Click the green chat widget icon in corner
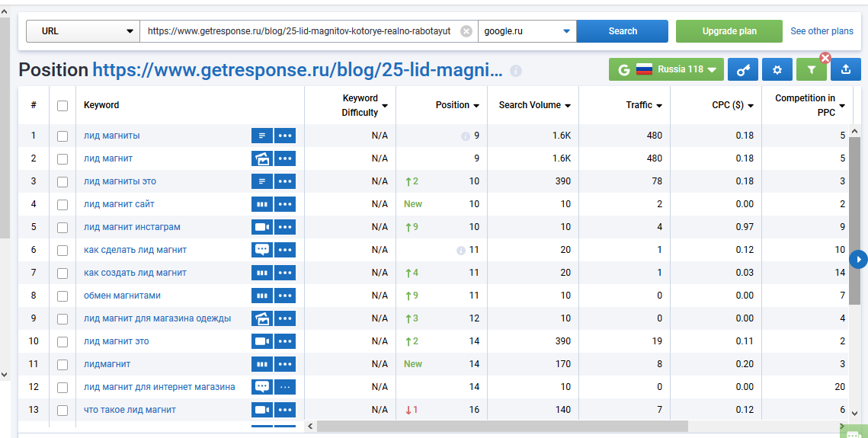Image resolution: width=868 pixels, height=438 pixels. tap(854, 432)
